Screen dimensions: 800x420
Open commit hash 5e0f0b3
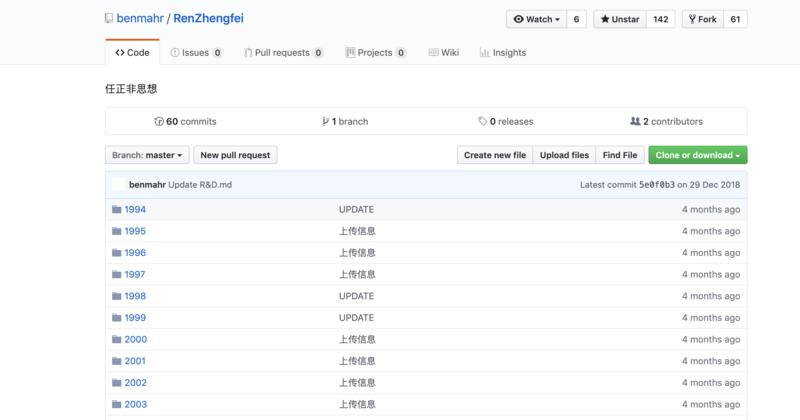point(657,185)
